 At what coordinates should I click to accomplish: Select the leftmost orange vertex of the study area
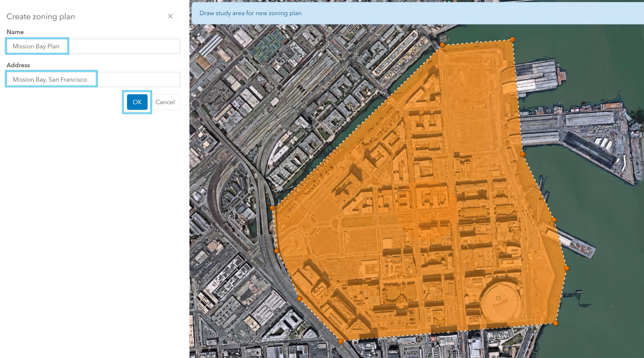(x=272, y=208)
